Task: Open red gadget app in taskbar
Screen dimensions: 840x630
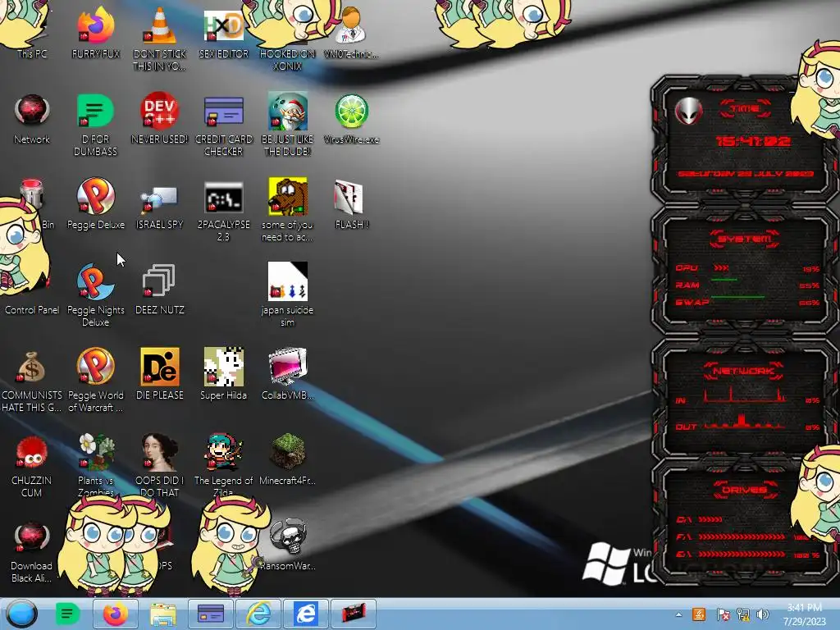Action: point(353,614)
